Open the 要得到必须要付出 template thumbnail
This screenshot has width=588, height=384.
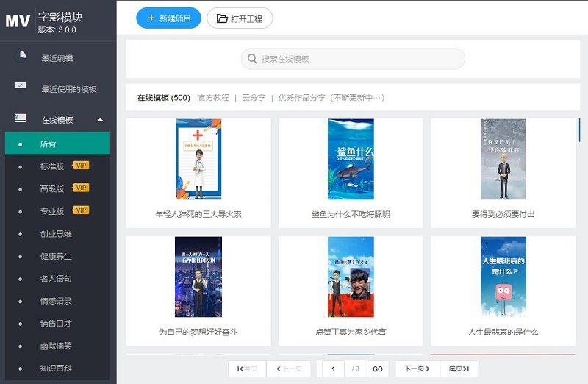pos(503,159)
